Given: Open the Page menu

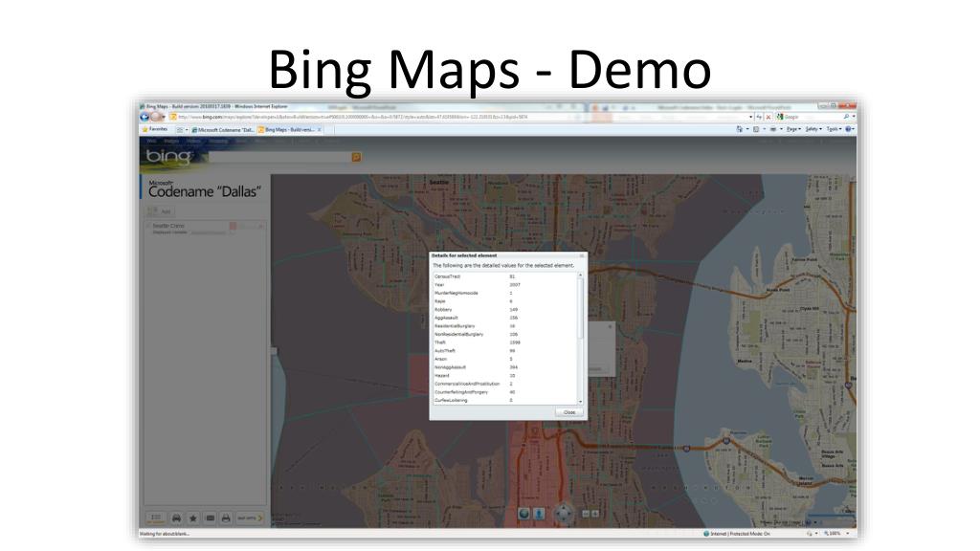Looking at the screenshot, I should (793, 129).
